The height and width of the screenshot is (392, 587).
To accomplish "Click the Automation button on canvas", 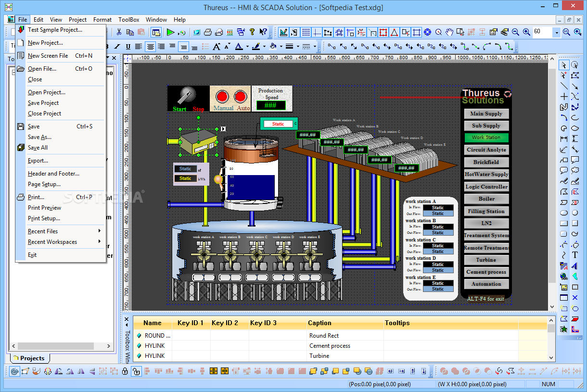I will (486, 284).
